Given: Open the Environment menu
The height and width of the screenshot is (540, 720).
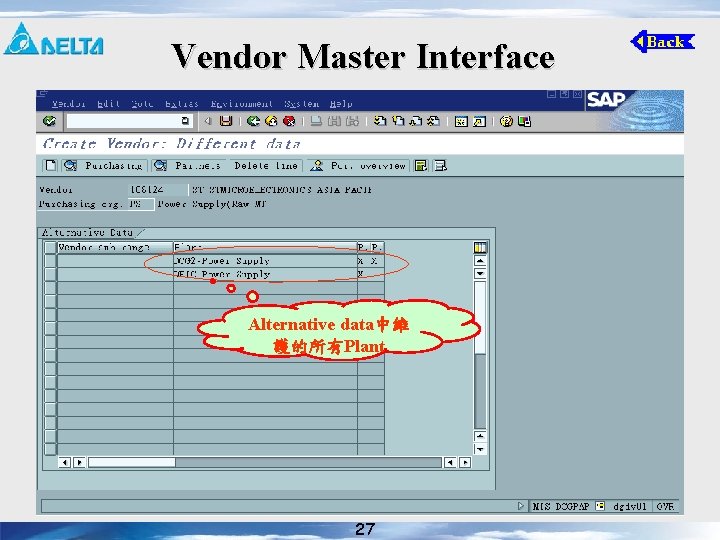Looking at the screenshot, I should click(242, 104).
